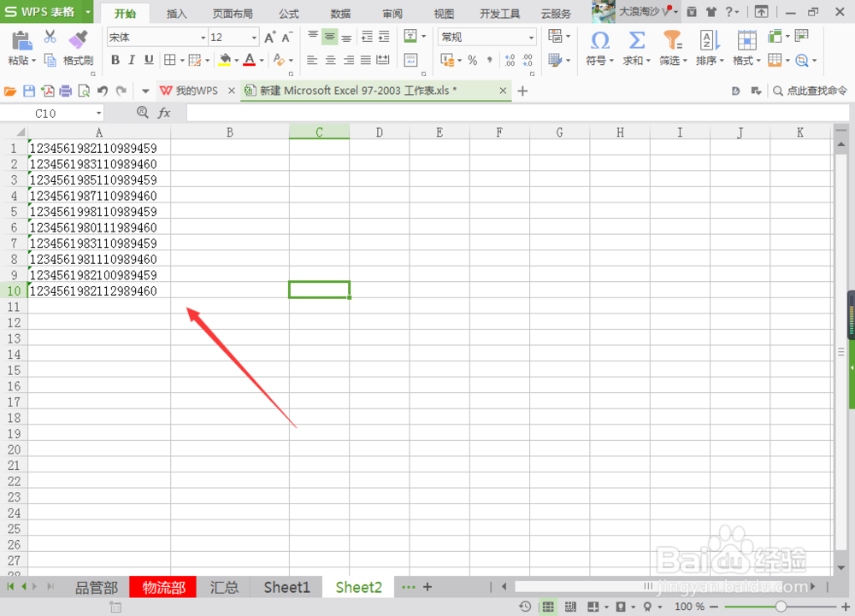
Task: Click 求和 sum sigma icon
Action: point(636,40)
